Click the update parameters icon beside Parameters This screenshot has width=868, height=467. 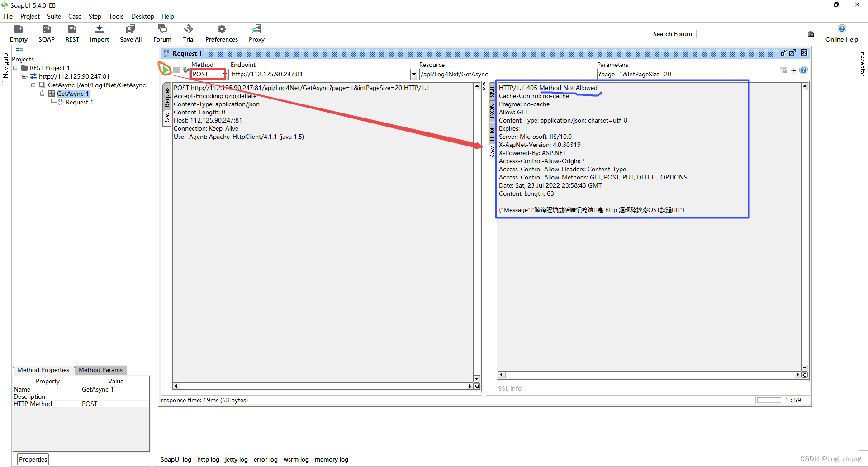tap(784, 70)
